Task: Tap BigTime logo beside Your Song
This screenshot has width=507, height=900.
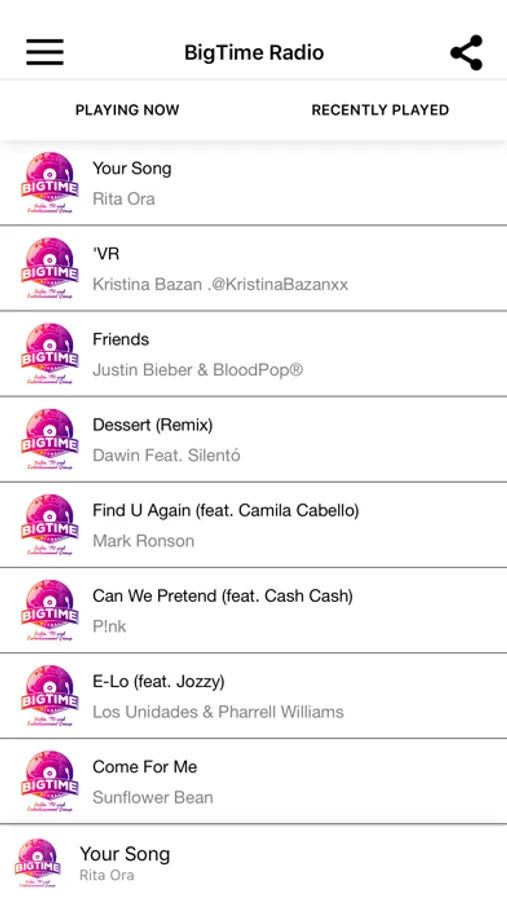Action: [x=49, y=183]
